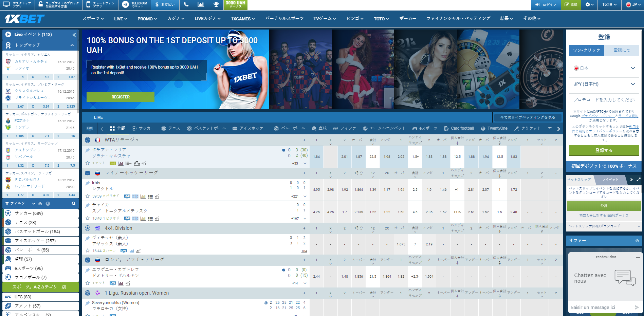Click the search magnifier in the filter bar

[x=74, y=204]
